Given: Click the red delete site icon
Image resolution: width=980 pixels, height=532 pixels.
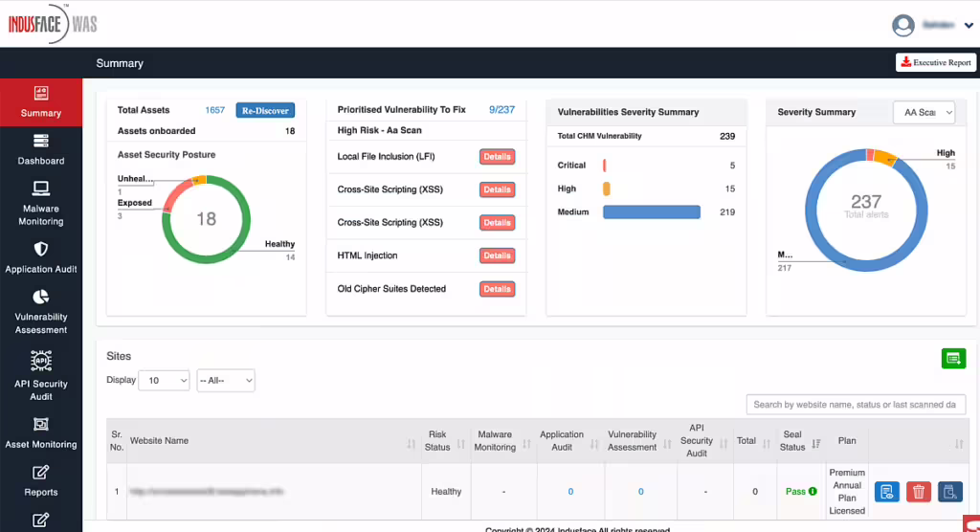Looking at the screenshot, I should [919, 492].
